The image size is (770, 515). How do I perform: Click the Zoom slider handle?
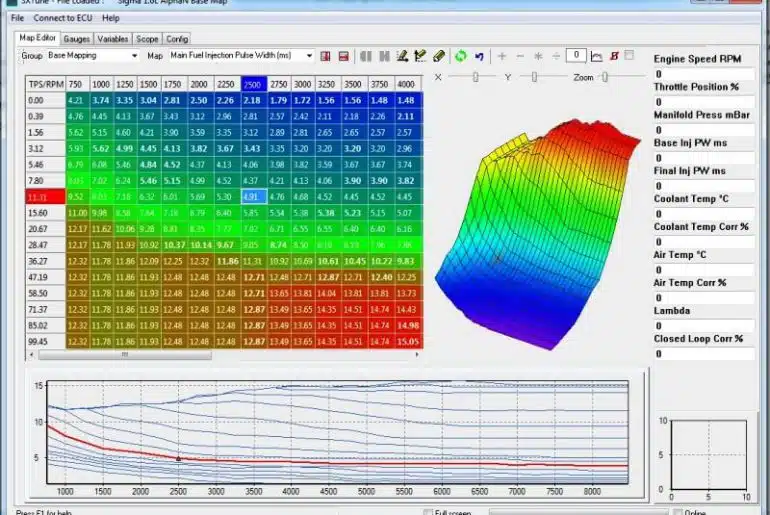click(x=605, y=77)
